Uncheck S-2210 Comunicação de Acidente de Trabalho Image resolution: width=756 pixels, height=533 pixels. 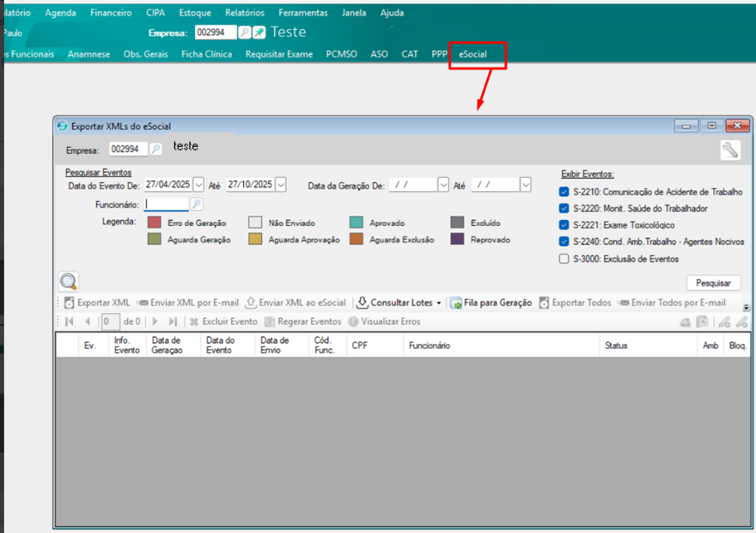tap(564, 192)
